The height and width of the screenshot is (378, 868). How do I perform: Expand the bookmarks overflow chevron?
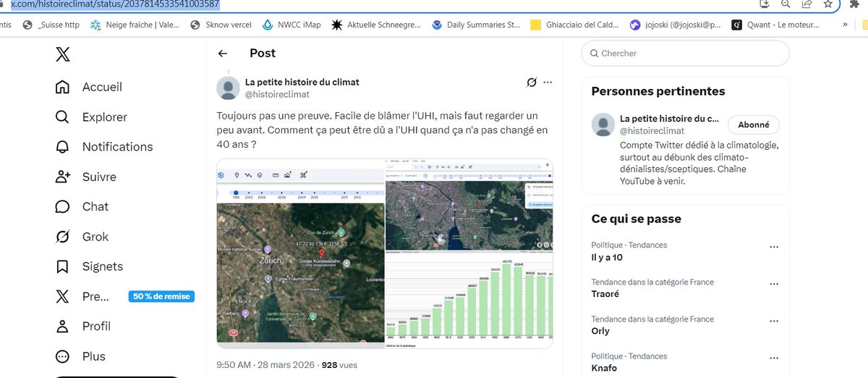(x=845, y=25)
